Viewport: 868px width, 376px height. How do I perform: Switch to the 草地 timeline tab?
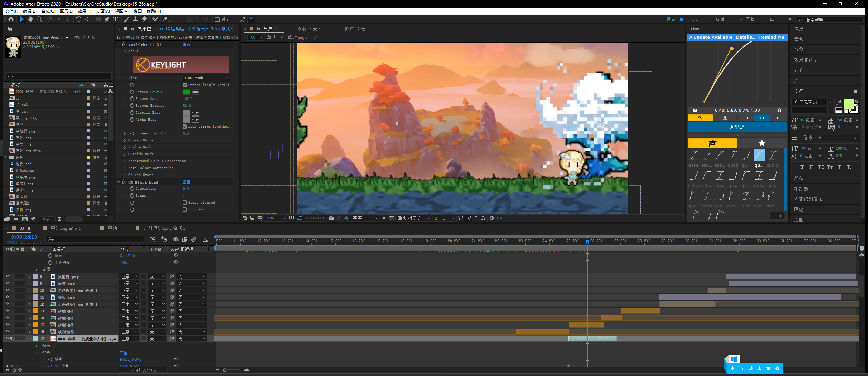(112, 228)
